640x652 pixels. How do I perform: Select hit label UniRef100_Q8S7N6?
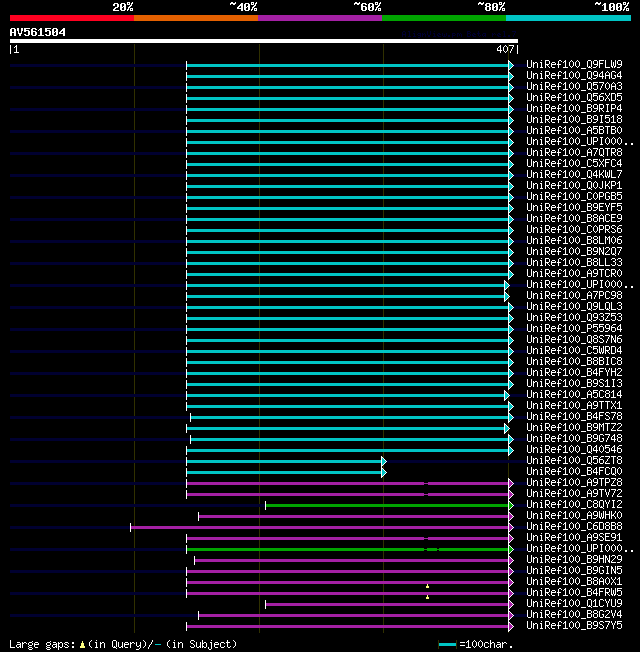574,340
